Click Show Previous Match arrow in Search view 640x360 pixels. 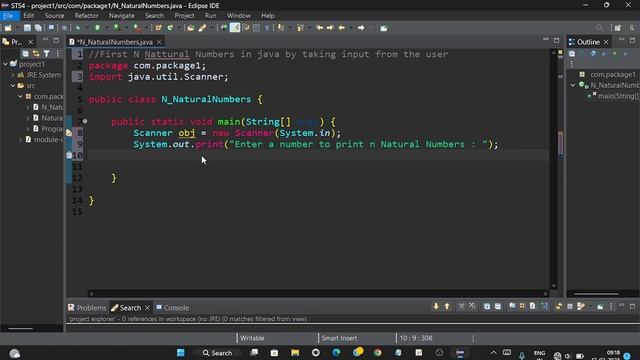[x=447, y=306]
